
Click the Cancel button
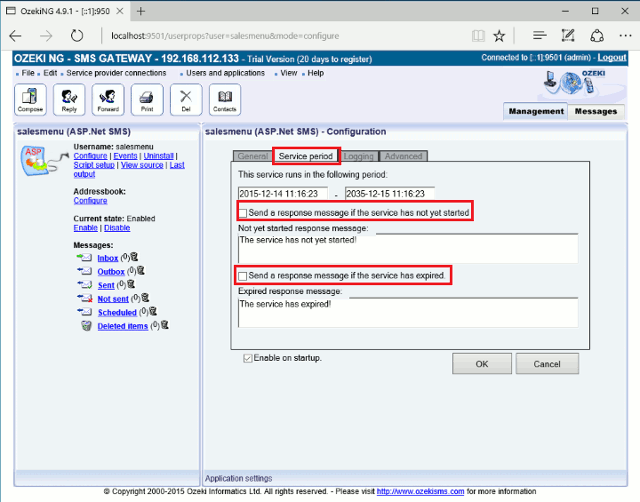(x=547, y=364)
